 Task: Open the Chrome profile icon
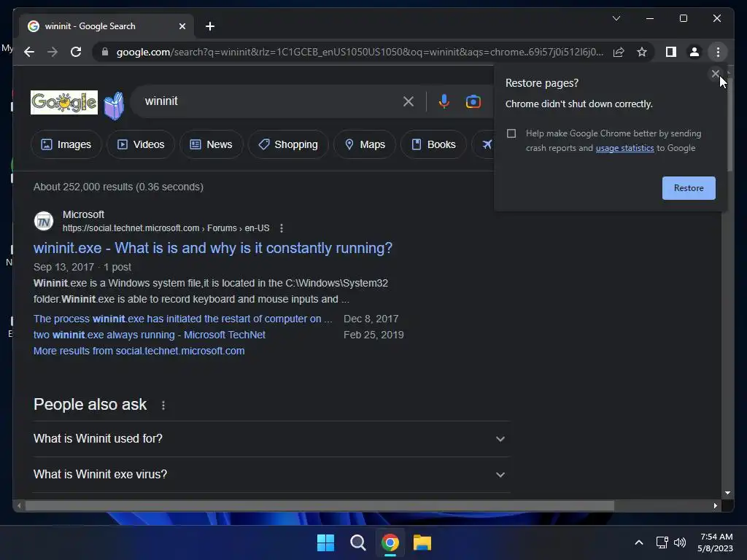[694, 52]
